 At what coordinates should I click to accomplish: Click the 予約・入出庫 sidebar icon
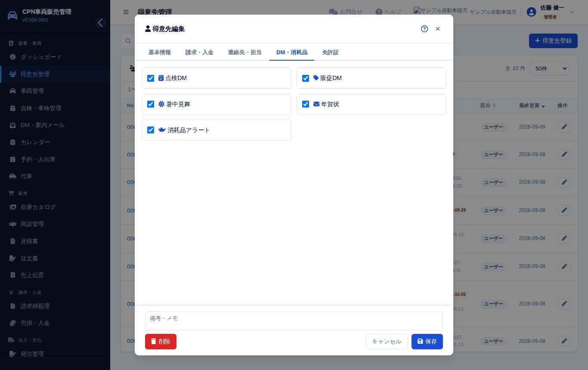pyautogui.click(x=12, y=159)
